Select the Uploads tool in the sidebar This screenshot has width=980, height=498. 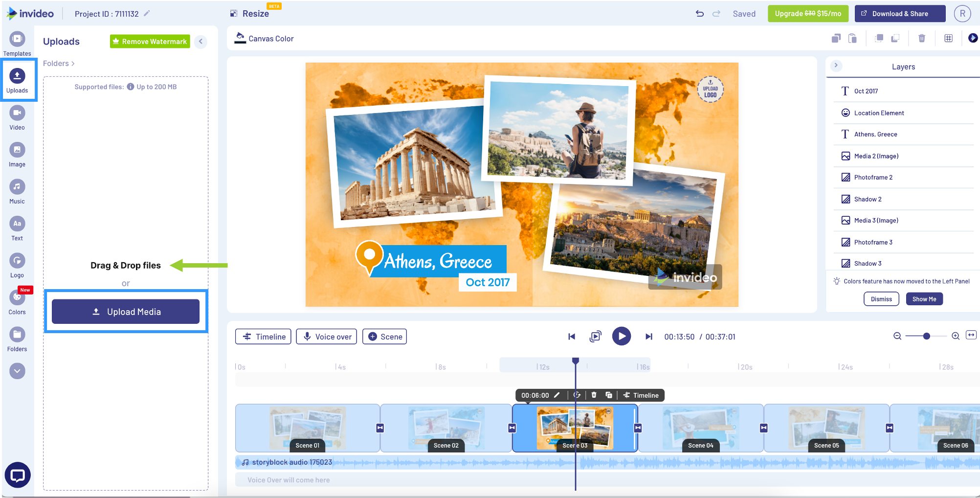(x=17, y=79)
